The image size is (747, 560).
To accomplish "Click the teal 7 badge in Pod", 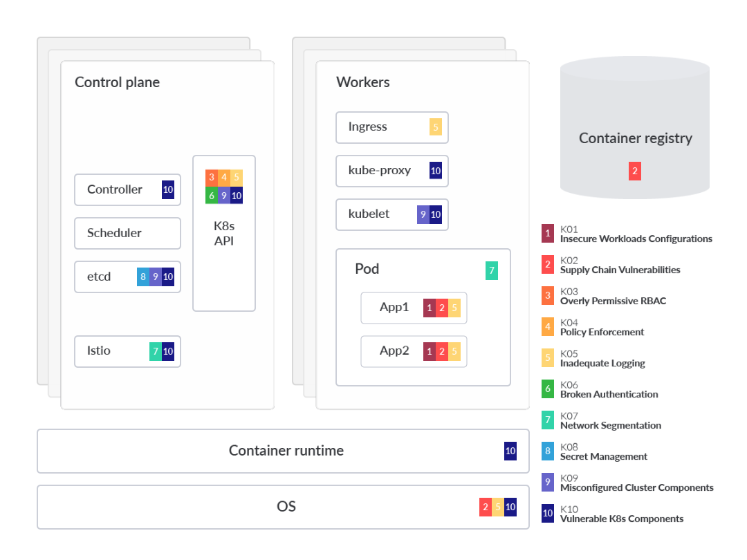I will pyautogui.click(x=492, y=270).
